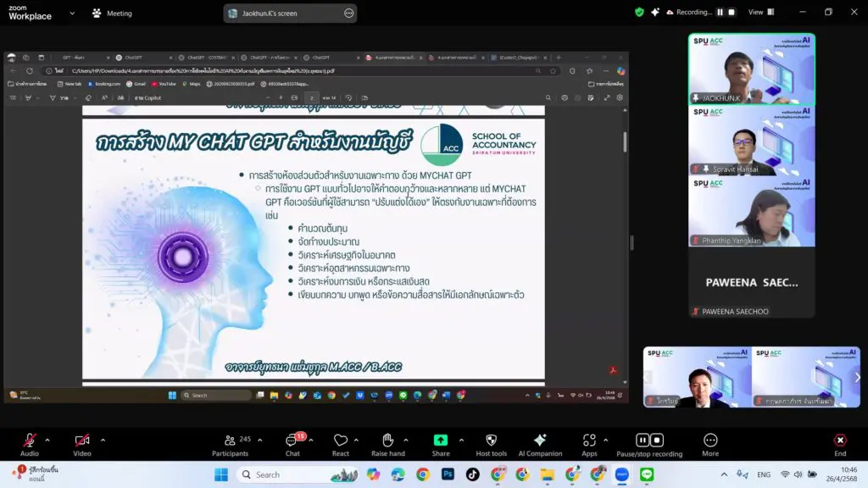Open options for Jaokhun.K's screen share
This screenshot has height=488, width=868.
[348, 14]
